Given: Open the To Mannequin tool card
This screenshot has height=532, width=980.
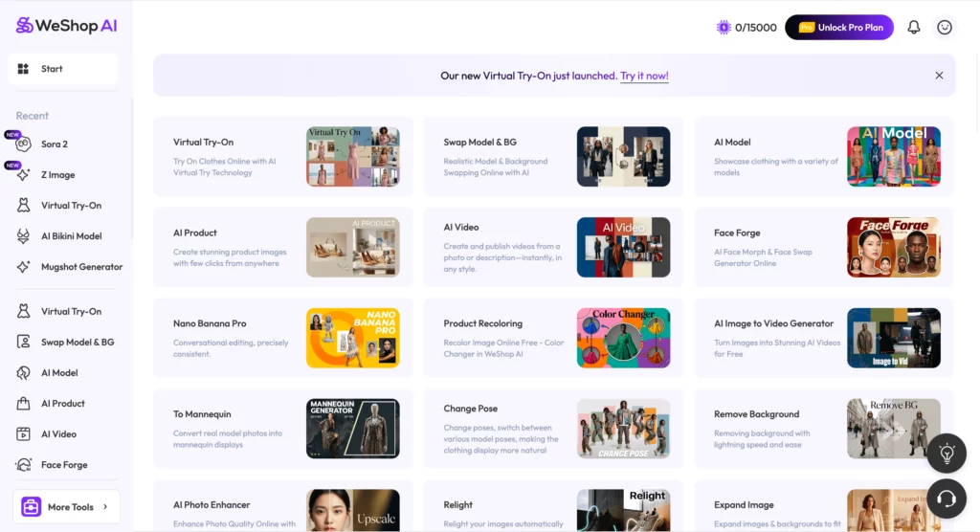Looking at the screenshot, I should [x=283, y=428].
